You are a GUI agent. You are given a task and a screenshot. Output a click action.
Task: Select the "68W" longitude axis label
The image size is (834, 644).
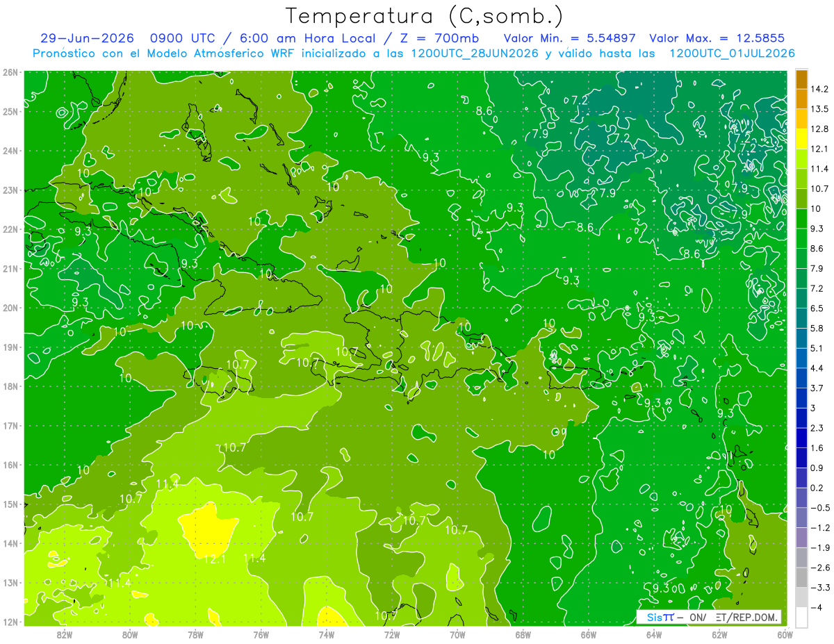(x=523, y=634)
